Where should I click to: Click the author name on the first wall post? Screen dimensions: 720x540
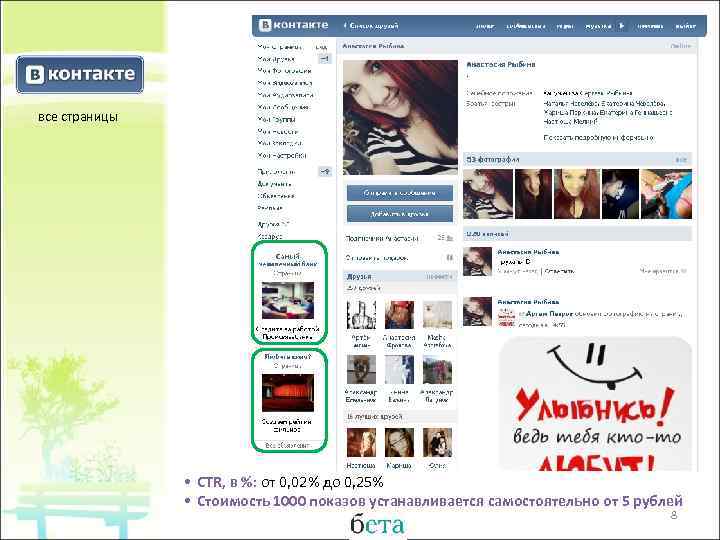(x=528, y=252)
